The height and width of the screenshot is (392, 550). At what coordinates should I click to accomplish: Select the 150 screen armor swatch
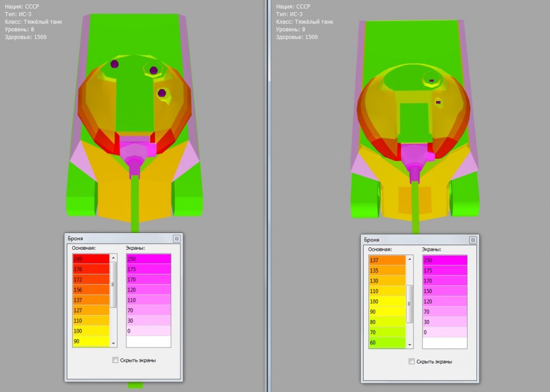444,291
